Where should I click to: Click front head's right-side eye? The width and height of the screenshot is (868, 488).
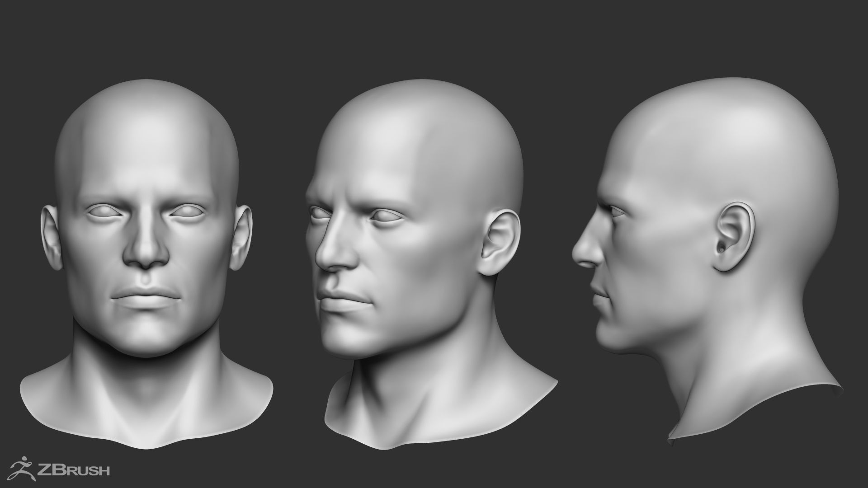coord(187,211)
